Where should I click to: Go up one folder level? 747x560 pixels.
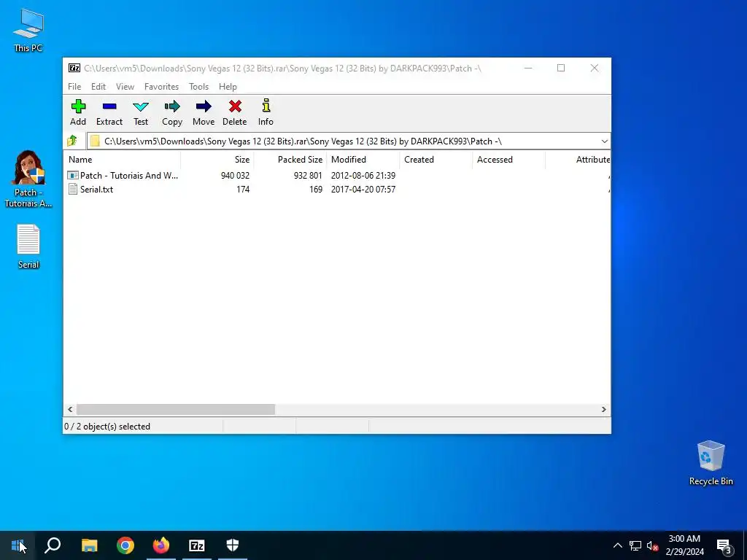tap(72, 141)
